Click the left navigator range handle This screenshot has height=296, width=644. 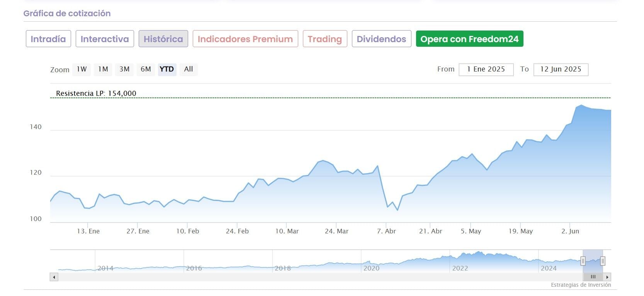583,261
